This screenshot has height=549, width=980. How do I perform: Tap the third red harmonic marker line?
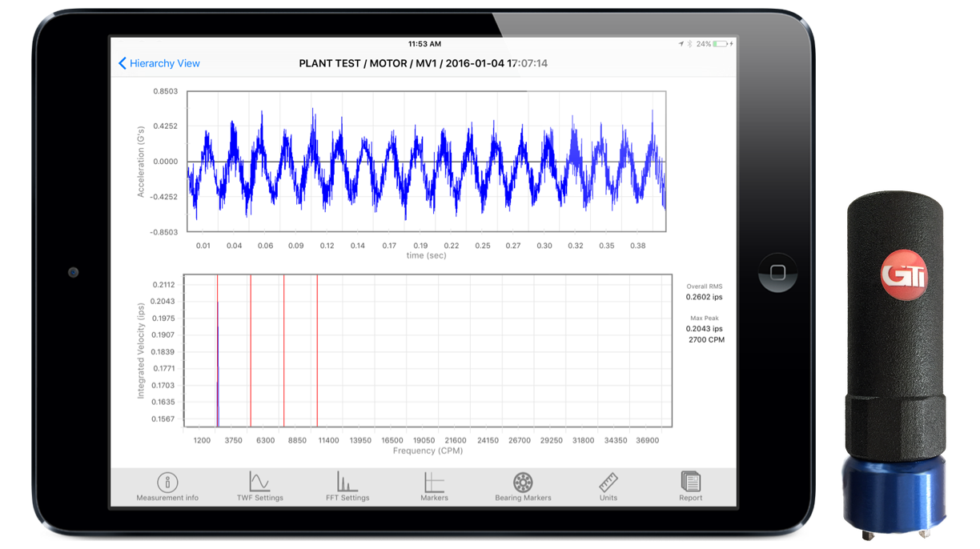click(283, 352)
